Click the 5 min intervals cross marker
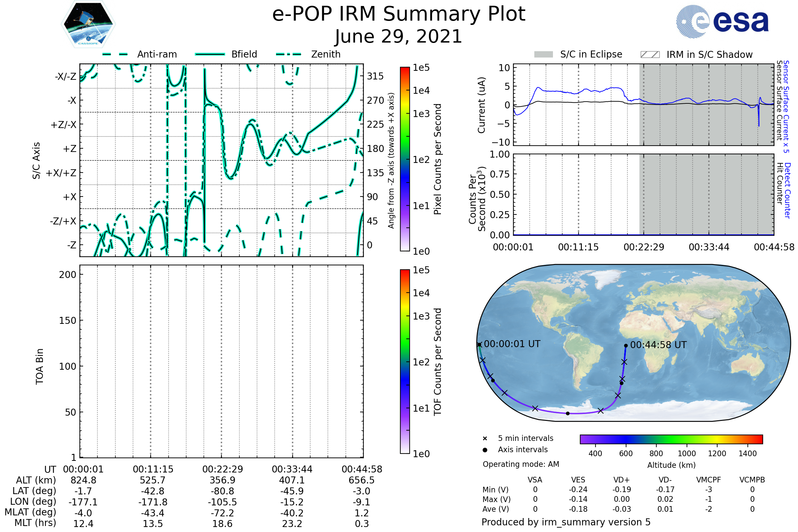 point(485,439)
